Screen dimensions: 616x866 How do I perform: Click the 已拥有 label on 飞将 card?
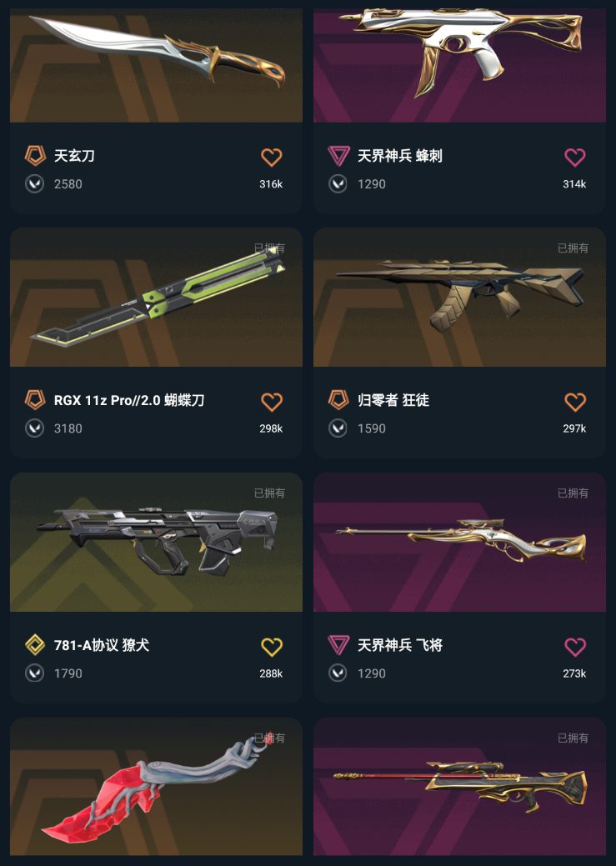573,493
